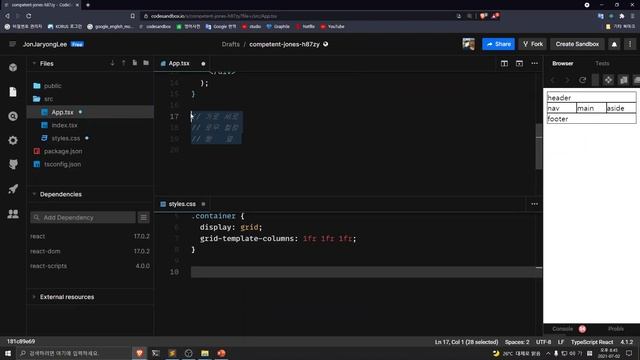640x360 pixels.
Task: Open the three-dot menu beside bell
Action: [630, 44]
